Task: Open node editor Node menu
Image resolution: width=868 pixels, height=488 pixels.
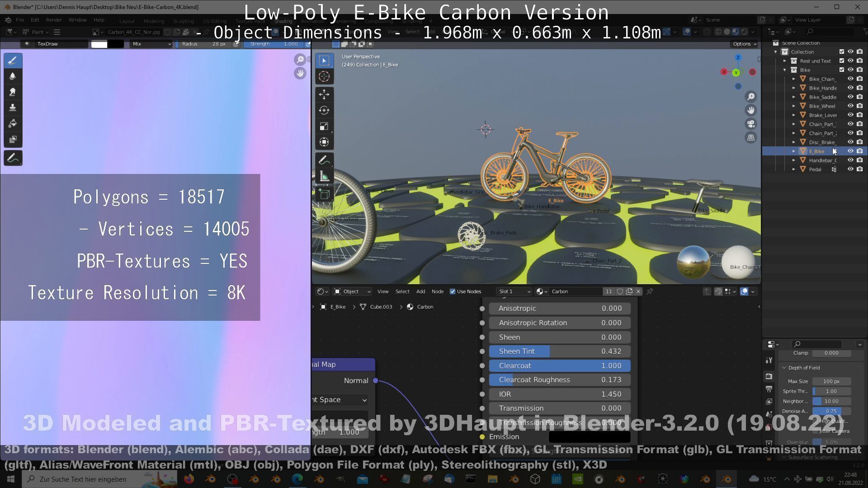Action: tap(437, 291)
